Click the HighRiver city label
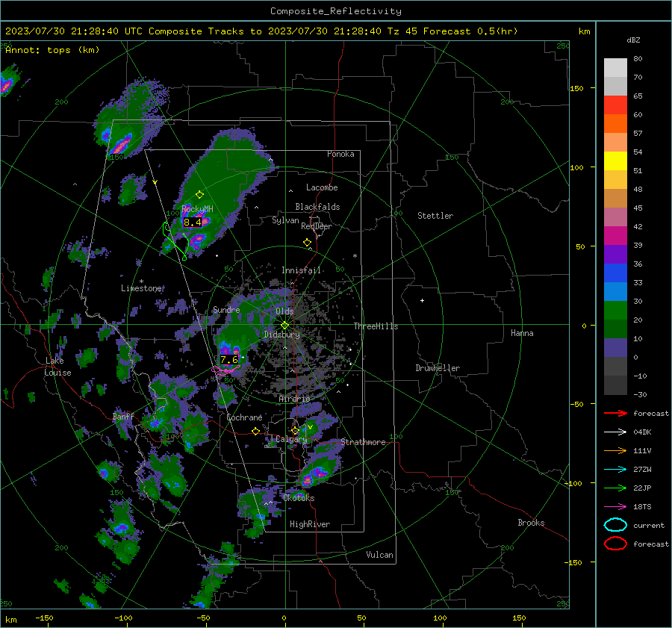The width and height of the screenshot is (672, 628). [310, 524]
